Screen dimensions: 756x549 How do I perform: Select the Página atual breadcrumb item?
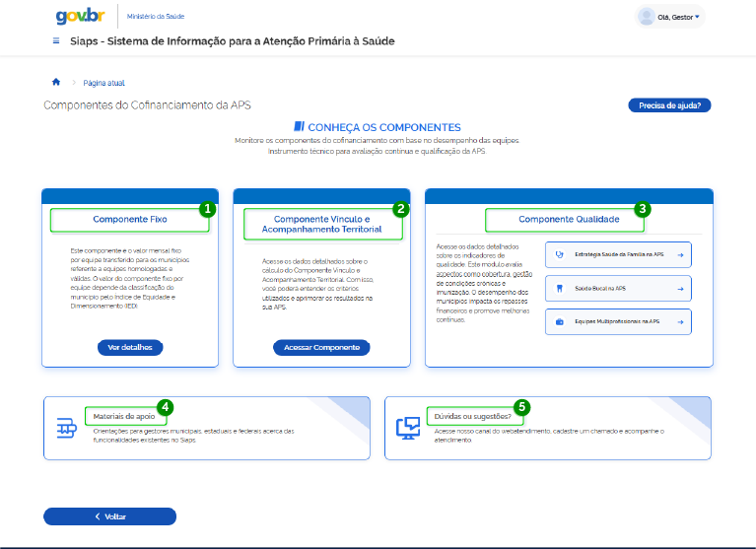point(103,84)
